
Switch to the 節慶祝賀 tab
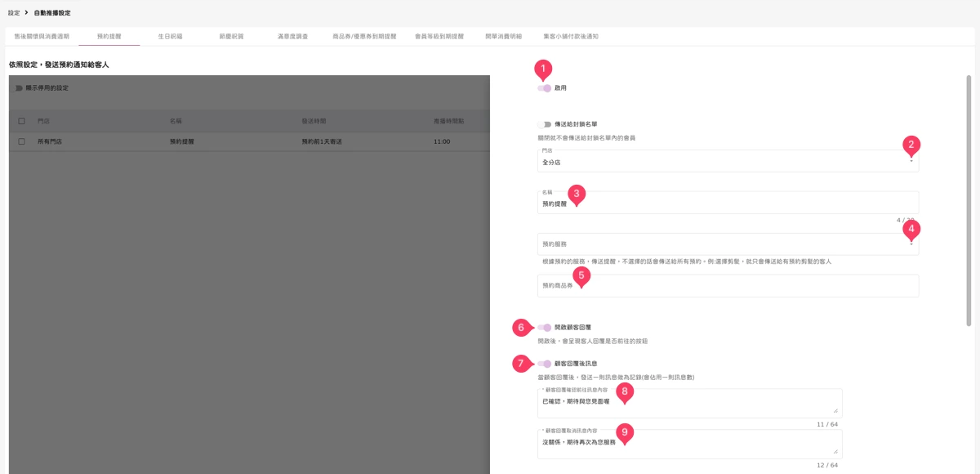coord(231,37)
